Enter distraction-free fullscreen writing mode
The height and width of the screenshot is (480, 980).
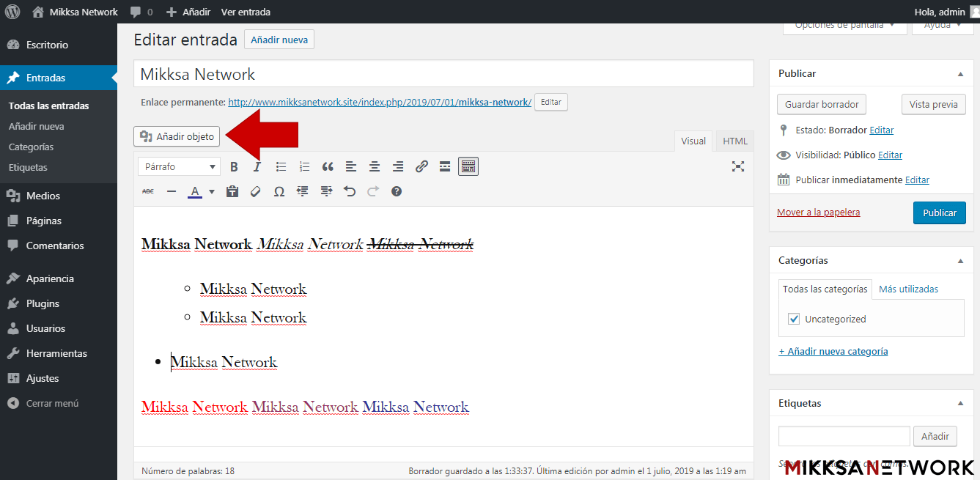pos(738,166)
